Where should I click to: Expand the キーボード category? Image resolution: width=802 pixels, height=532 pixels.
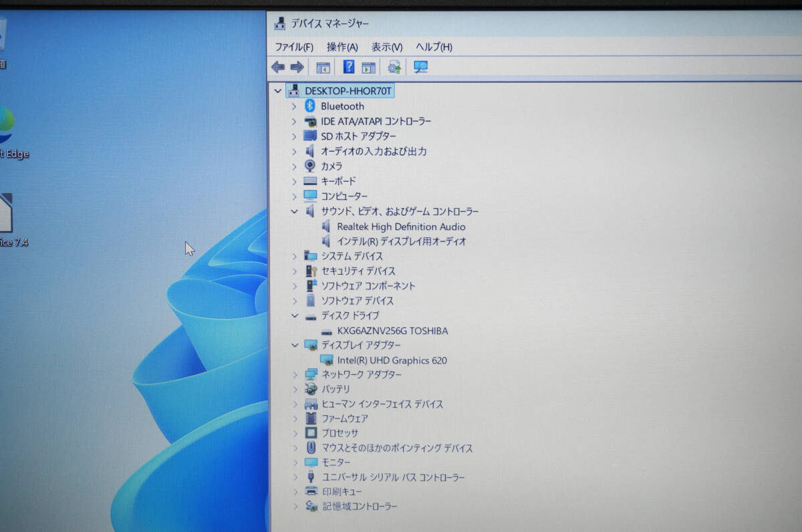294,181
